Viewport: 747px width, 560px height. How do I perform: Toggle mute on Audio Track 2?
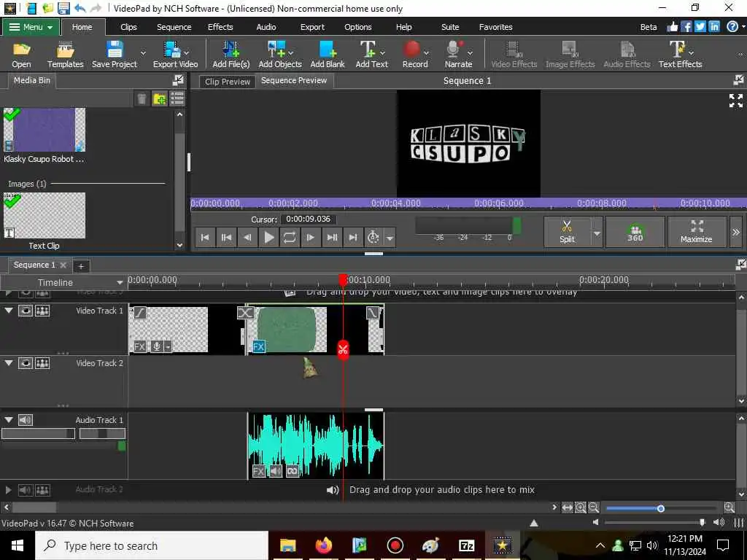(x=26, y=489)
